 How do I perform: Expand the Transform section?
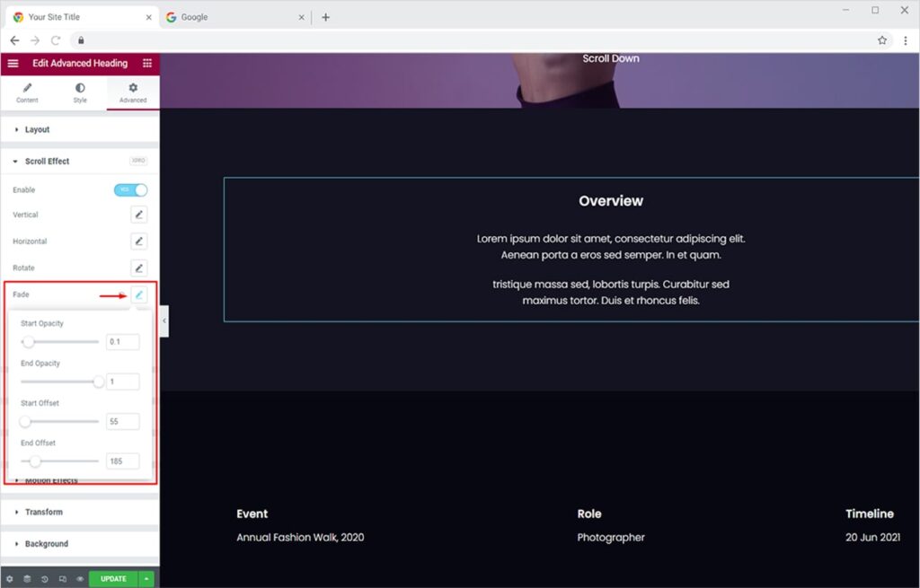(x=43, y=512)
